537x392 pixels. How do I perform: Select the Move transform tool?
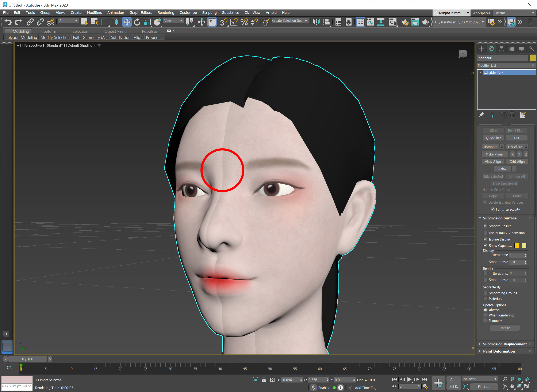pos(127,22)
